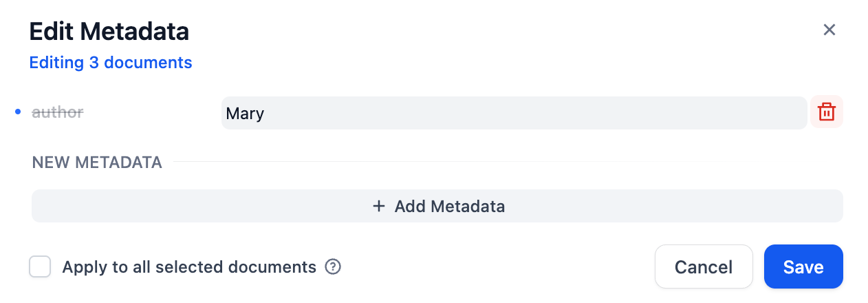Click the blue dot beside author
868x303 pixels.
point(18,112)
